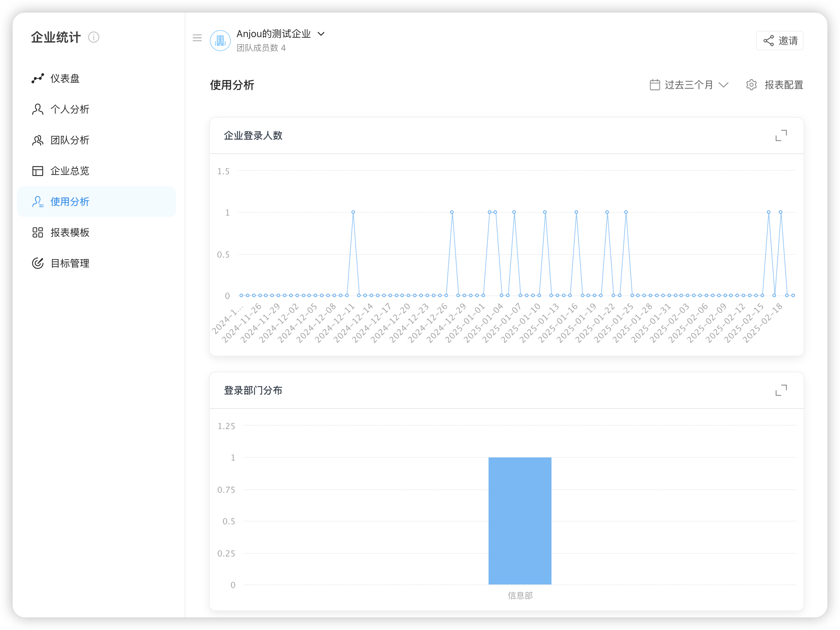Select the 目标管理 goal management icon

[37, 263]
